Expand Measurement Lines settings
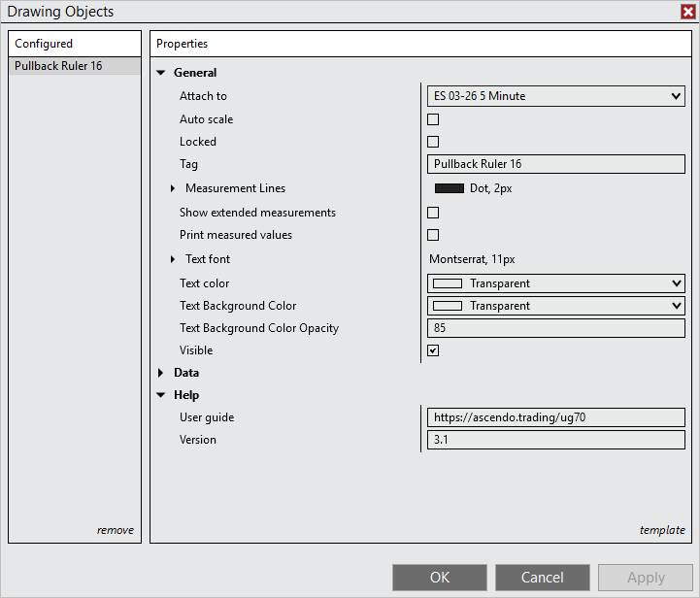This screenshot has width=700, height=598. 173,188
